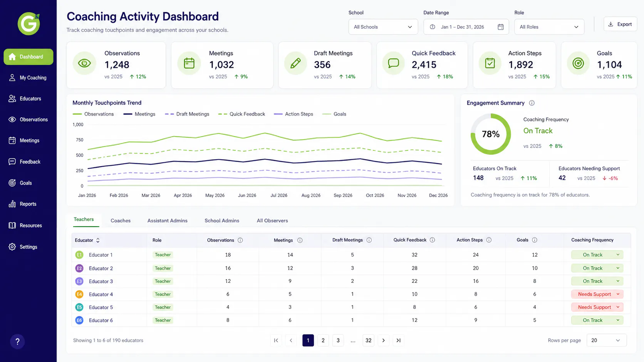Go to the previous page arrow
This screenshot has height=362, width=644.
291,340
